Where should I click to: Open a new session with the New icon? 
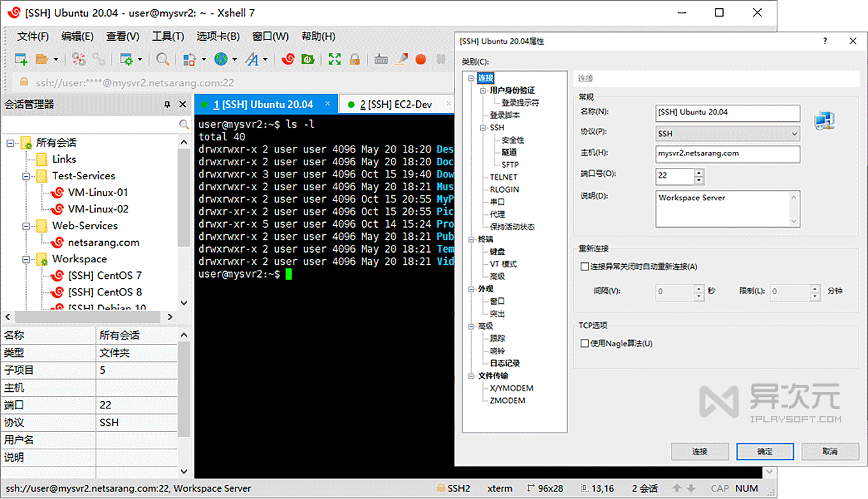[x=20, y=59]
